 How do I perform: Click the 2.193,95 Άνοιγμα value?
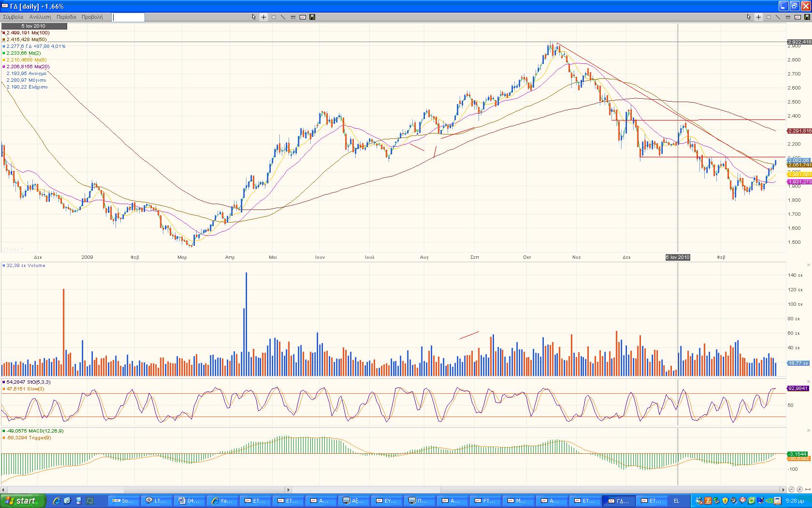(x=27, y=74)
